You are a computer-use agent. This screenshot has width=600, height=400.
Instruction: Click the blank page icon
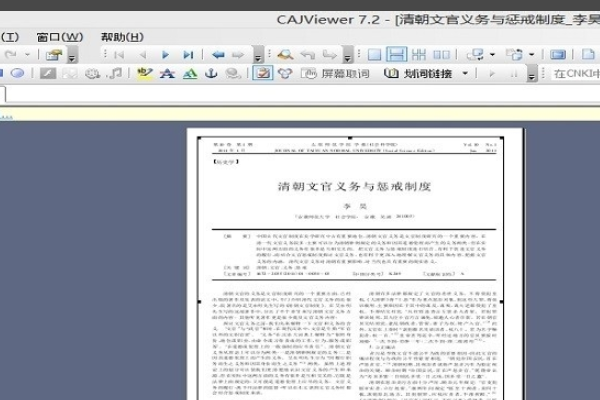coord(588,54)
